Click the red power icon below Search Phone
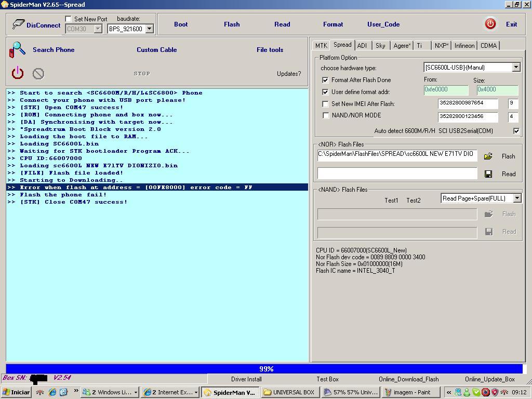This screenshot has height=399, width=532. pos(18,73)
